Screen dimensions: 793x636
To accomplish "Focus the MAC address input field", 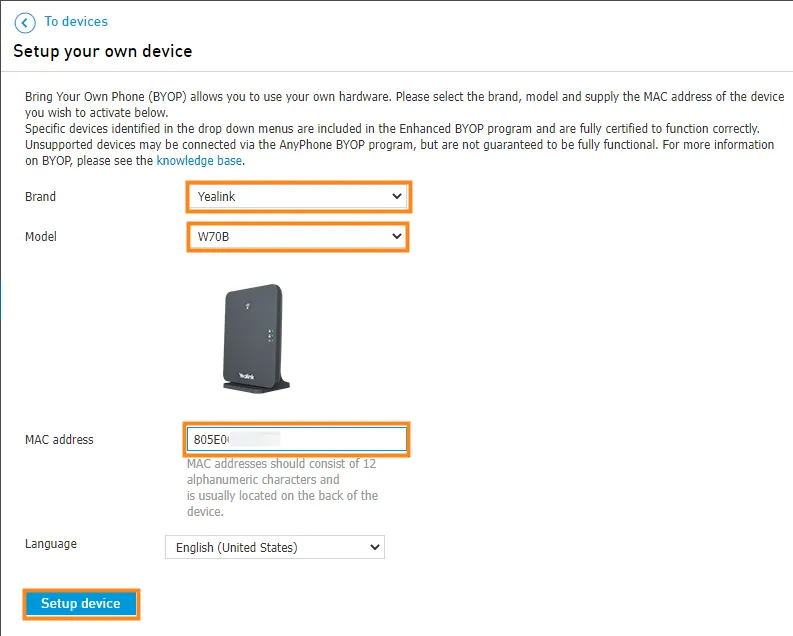I will pyautogui.click(x=296, y=439).
